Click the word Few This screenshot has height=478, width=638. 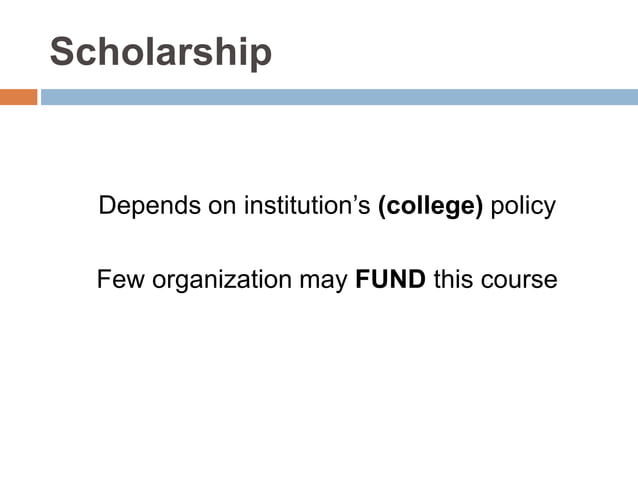coord(121,279)
